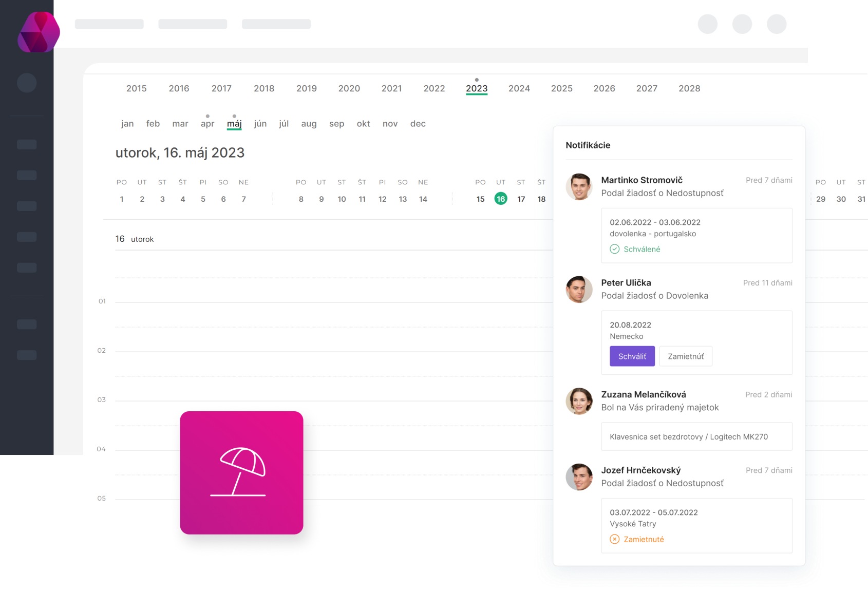Image resolution: width=868 pixels, height=592 pixels.
Task: Switch to month jún
Action: pos(260,124)
